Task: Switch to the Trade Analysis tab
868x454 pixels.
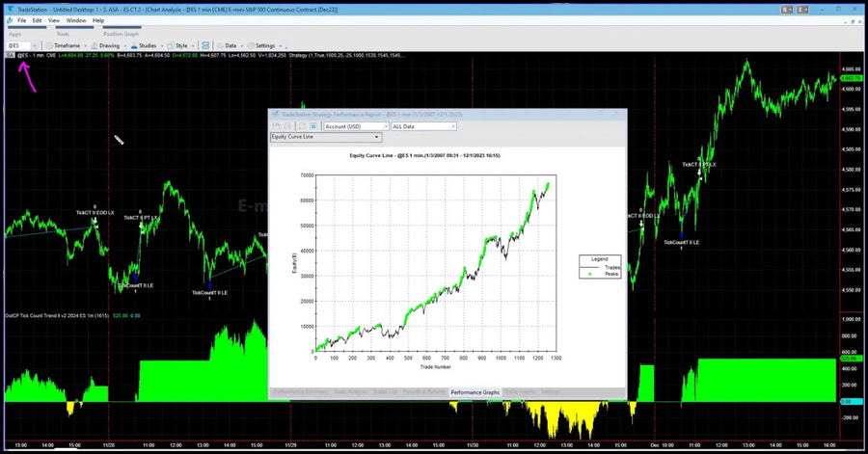Action: click(350, 392)
